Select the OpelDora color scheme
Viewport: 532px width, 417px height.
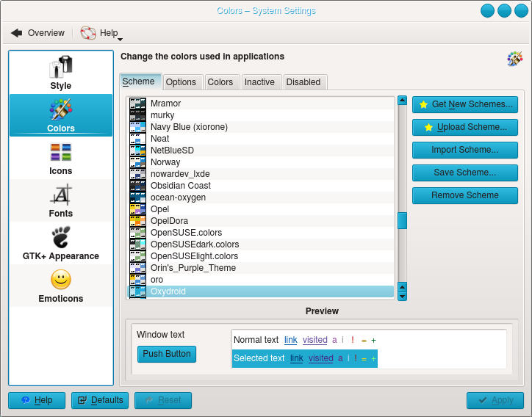(261, 221)
